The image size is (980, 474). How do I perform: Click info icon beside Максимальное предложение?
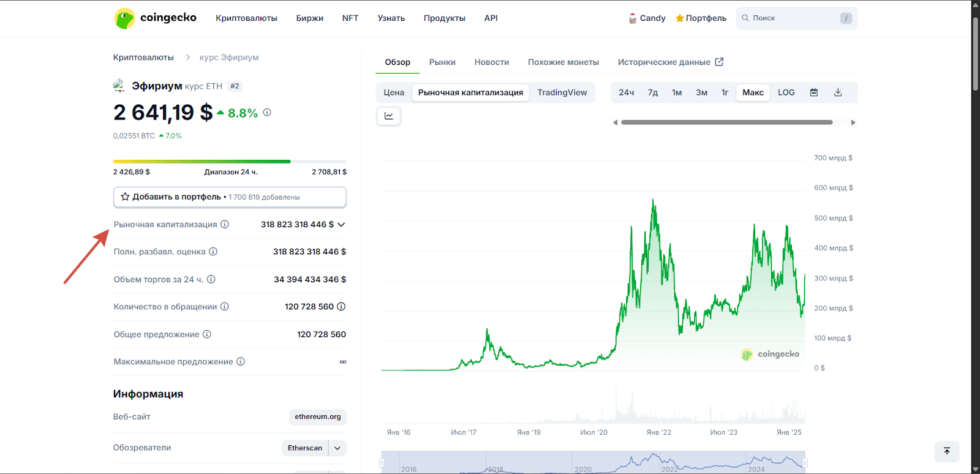241,361
